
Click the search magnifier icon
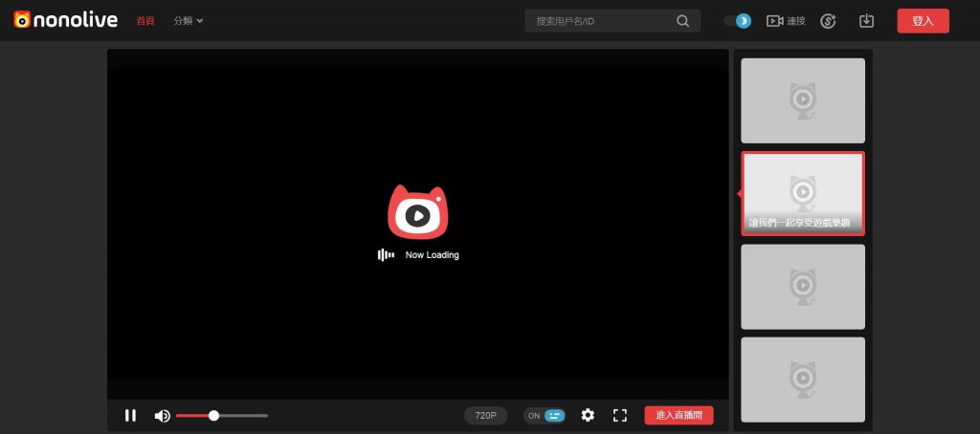pyautogui.click(x=682, y=21)
